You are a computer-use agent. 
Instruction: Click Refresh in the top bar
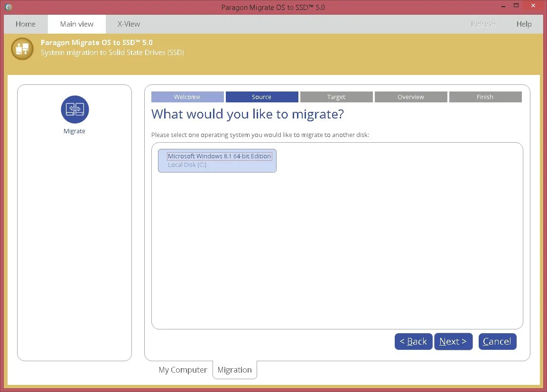(483, 24)
